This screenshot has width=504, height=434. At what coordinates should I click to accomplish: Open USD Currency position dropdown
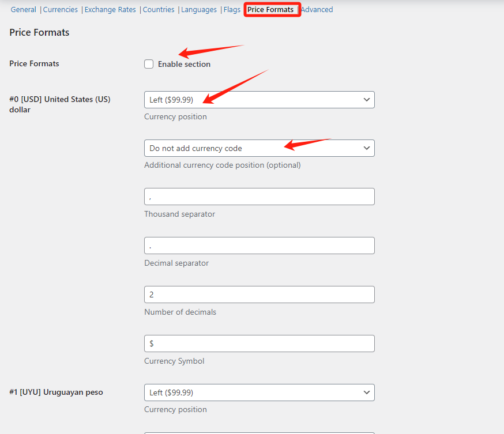(259, 100)
